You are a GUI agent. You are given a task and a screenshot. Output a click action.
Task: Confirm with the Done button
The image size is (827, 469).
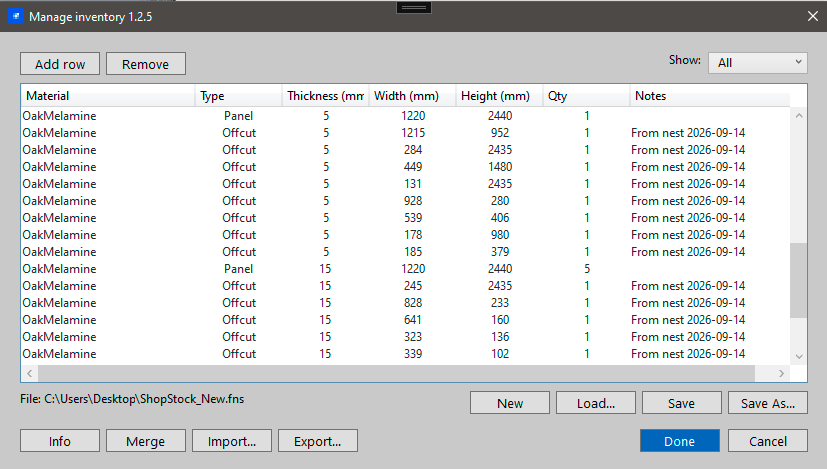[x=679, y=441]
